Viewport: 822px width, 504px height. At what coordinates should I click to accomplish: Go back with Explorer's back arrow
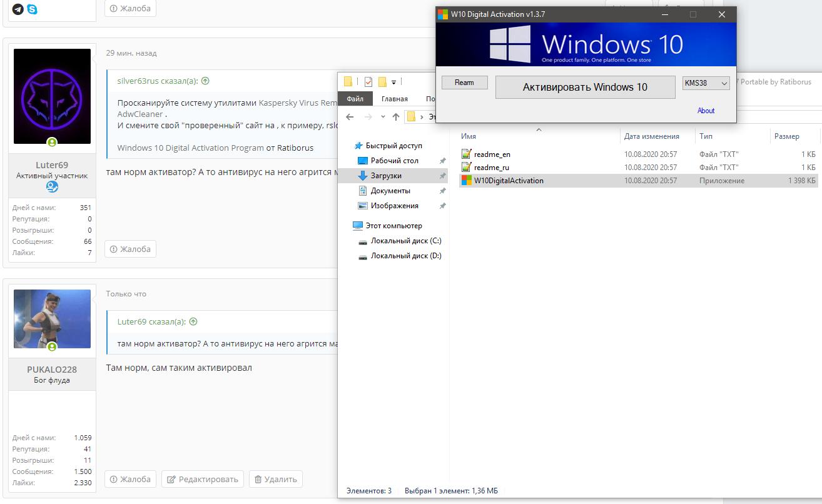click(350, 117)
